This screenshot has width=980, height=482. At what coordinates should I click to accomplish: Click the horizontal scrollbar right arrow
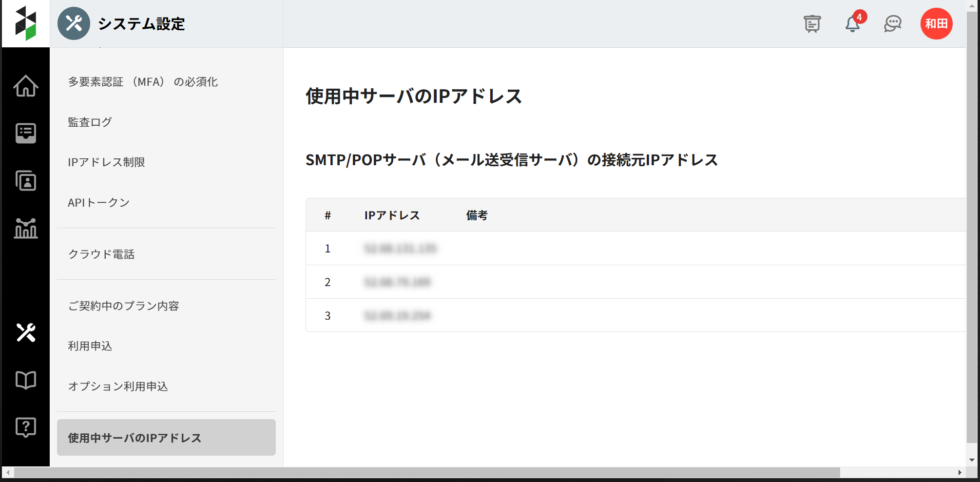[960, 472]
